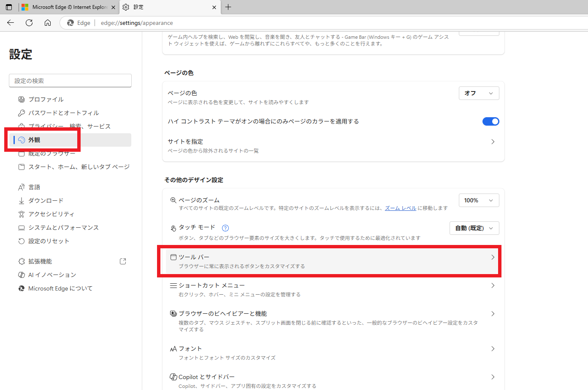Click the touch mode help question icon

point(225,228)
